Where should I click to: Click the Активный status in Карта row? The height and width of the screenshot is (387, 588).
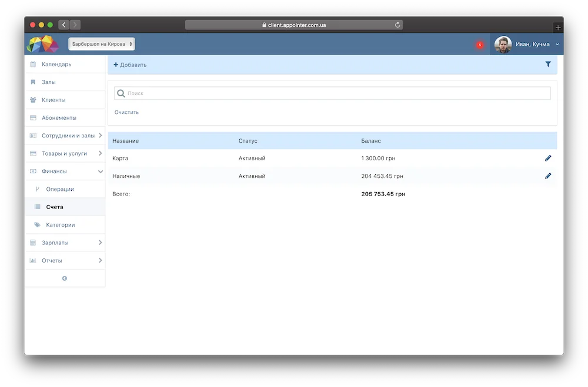tap(252, 158)
